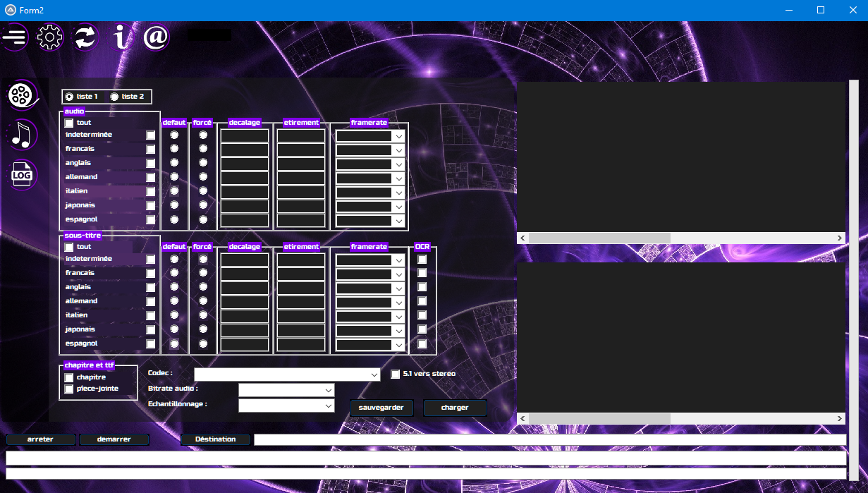Open the Echantillonnage dropdown
Image resolution: width=868 pixels, height=493 pixels.
pyautogui.click(x=328, y=406)
